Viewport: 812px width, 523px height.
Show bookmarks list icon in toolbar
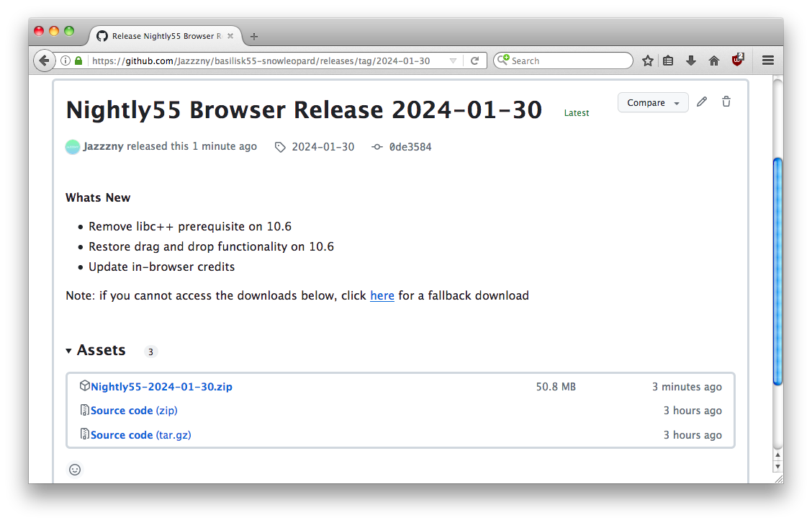point(668,61)
